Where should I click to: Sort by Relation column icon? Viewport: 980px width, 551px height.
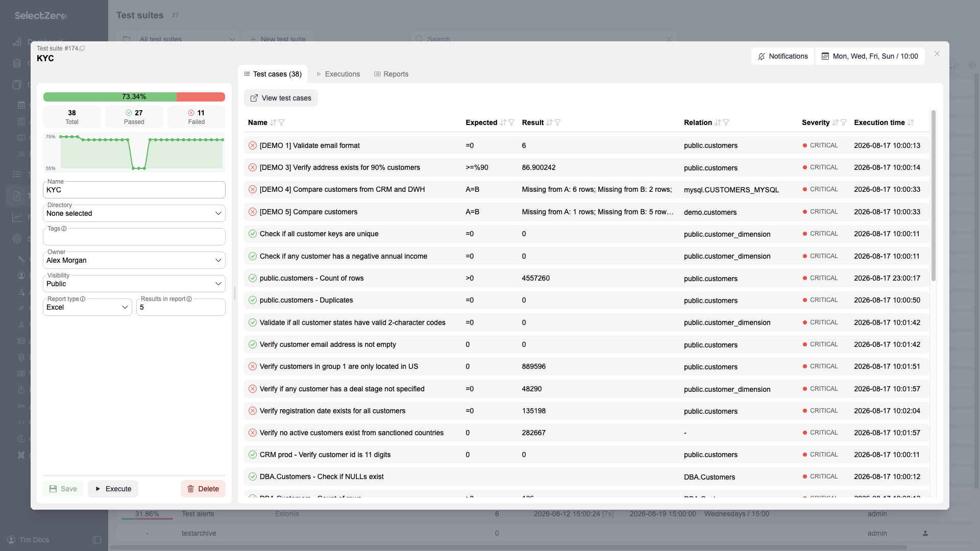point(718,122)
